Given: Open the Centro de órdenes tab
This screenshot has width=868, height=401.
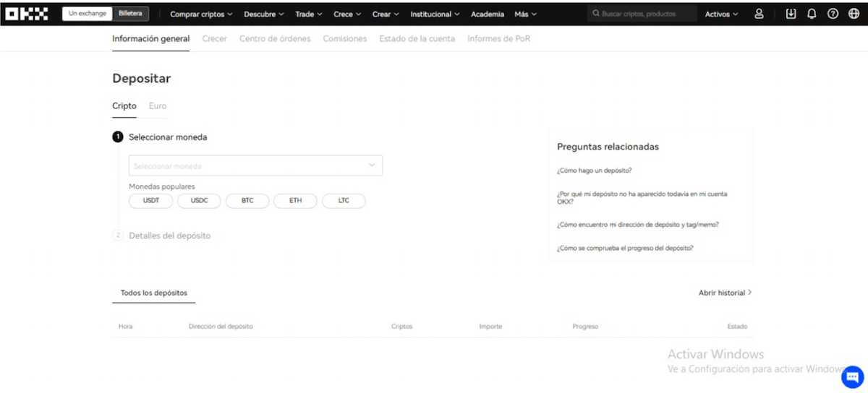Looking at the screenshot, I should click(275, 39).
